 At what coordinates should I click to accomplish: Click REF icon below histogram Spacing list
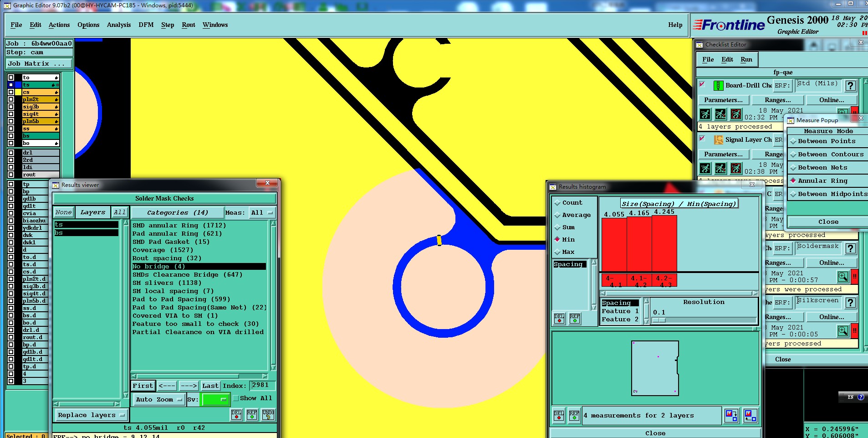click(575, 318)
